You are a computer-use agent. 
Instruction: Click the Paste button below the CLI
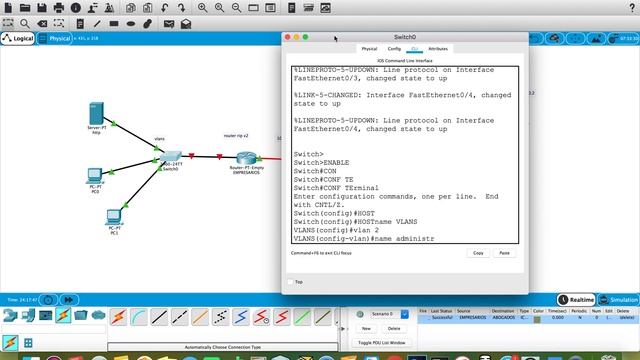click(504, 253)
